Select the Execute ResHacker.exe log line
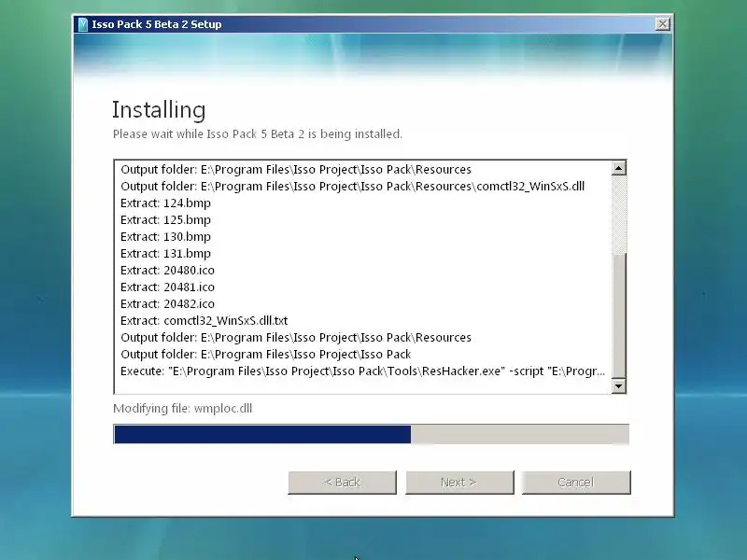 pos(362,371)
